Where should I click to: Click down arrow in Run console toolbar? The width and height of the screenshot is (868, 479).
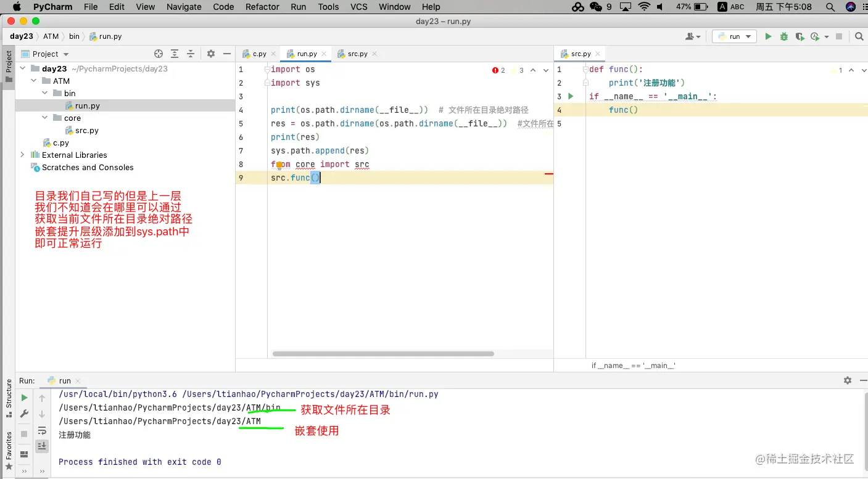point(42,414)
